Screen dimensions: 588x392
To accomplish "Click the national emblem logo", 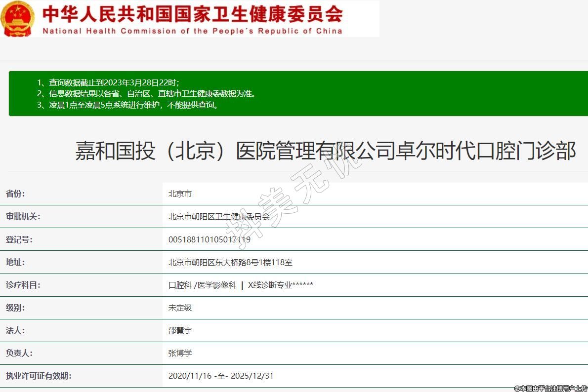I will (18, 19).
